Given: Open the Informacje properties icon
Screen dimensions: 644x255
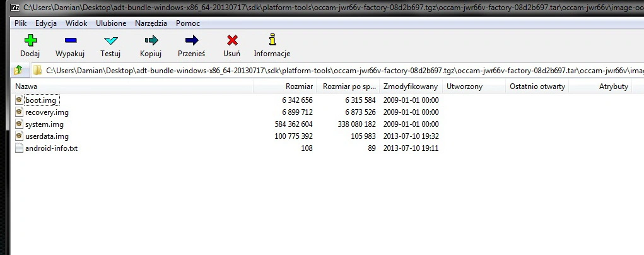Looking at the screenshot, I should pos(272,42).
